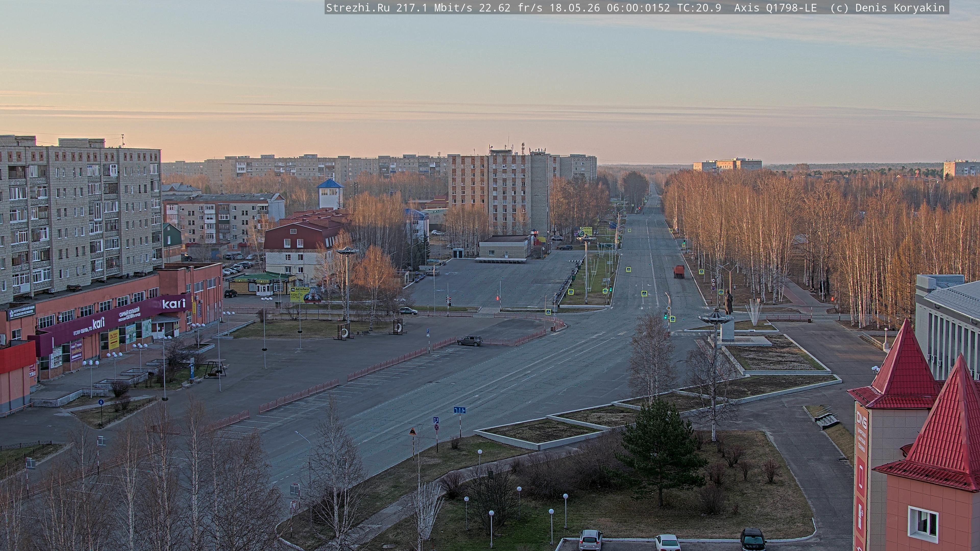
Task: Click the dark SUV parked by the red fence
Action: (x=470, y=340)
